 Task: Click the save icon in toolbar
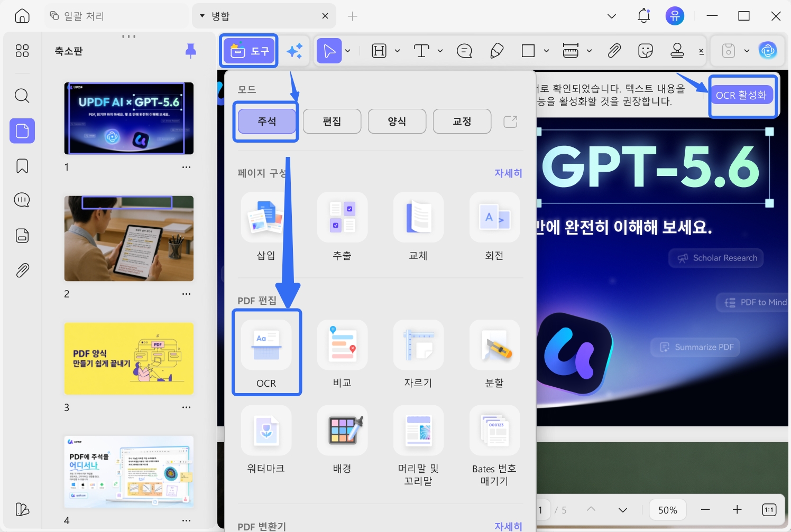pyautogui.click(x=729, y=51)
